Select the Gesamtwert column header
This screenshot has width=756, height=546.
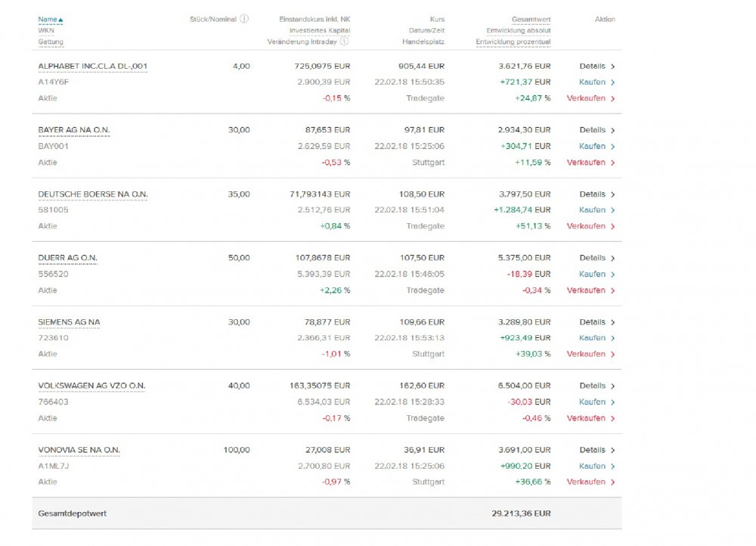coord(531,20)
